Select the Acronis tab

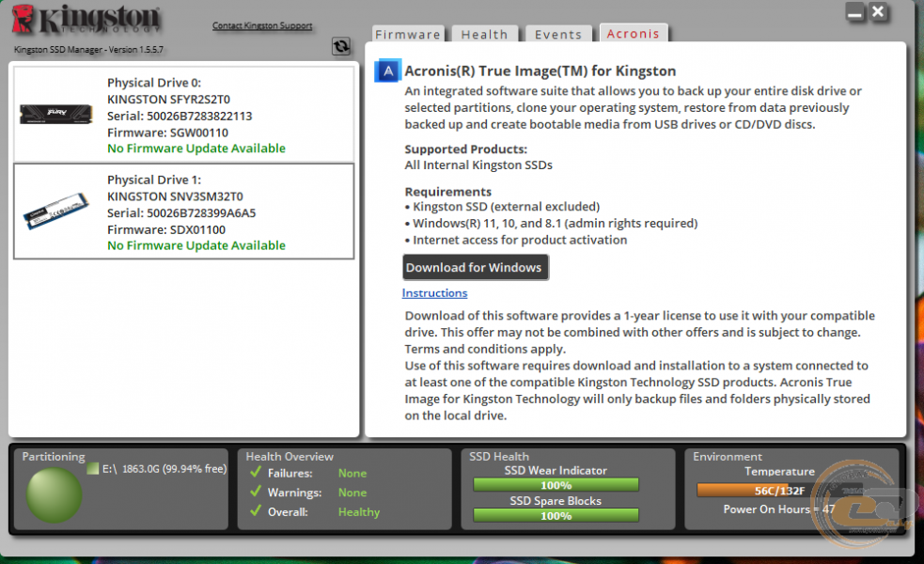pos(634,34)
